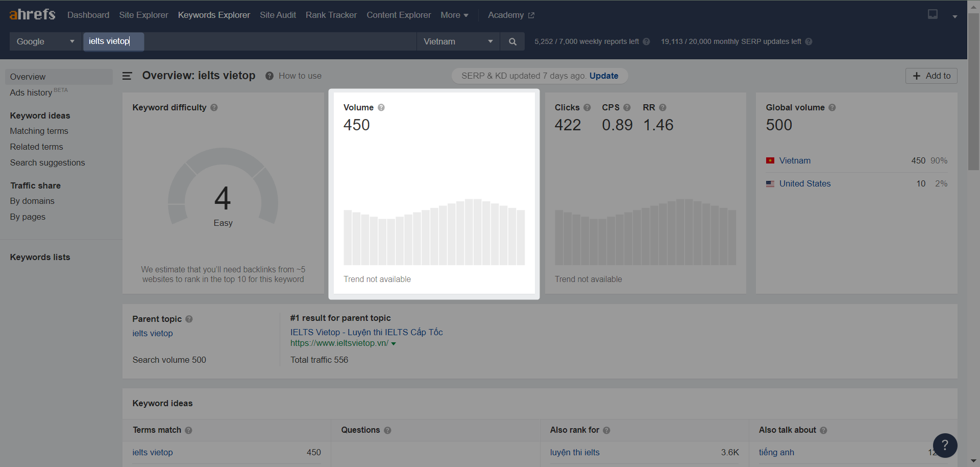Click the Keyword difficulty gauge
The width and height of the screenshot is (980, 467).
pyautogui.click(x=223, y=186)
